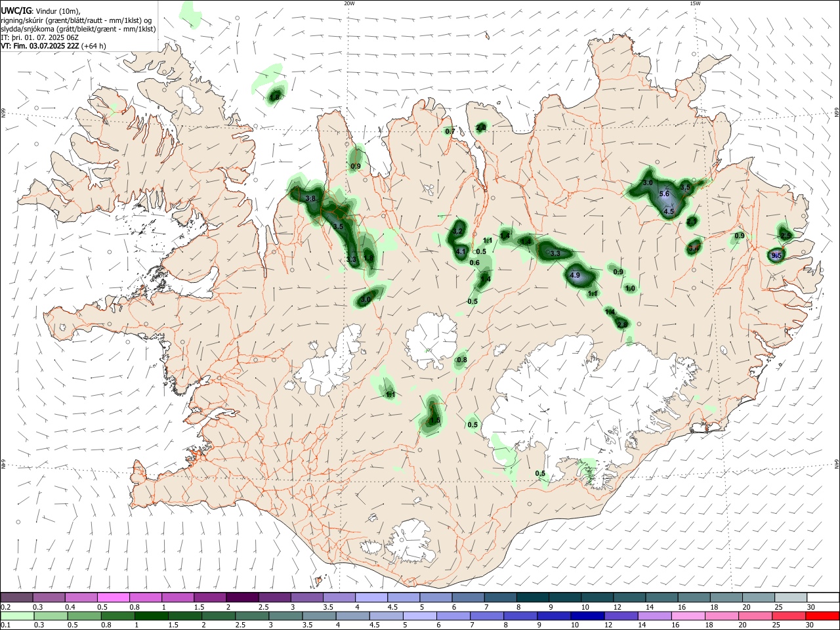The width and height of the screenshot is (840, 630).
Task: Click the 4.9 precipitation value in central highlands
Action: pos(576,275)
